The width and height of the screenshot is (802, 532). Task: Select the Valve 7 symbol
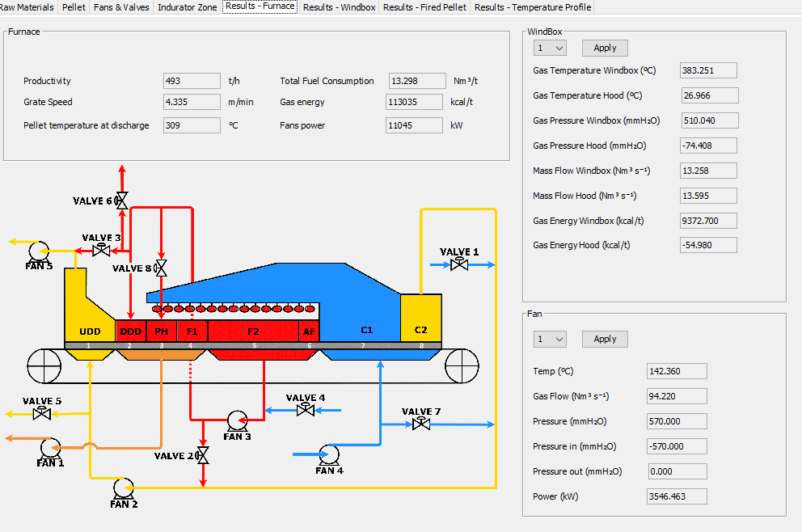[x=420, y=424]
